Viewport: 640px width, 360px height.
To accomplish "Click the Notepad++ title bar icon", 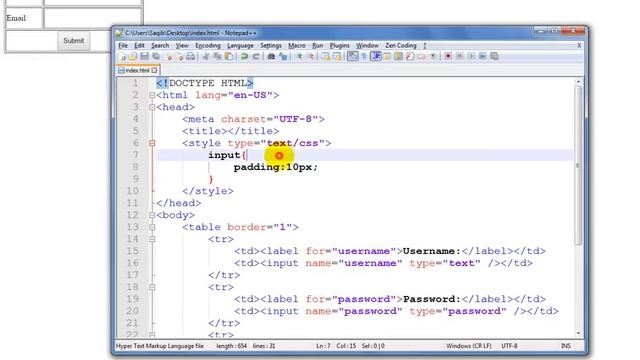I will tap(119, 33).
